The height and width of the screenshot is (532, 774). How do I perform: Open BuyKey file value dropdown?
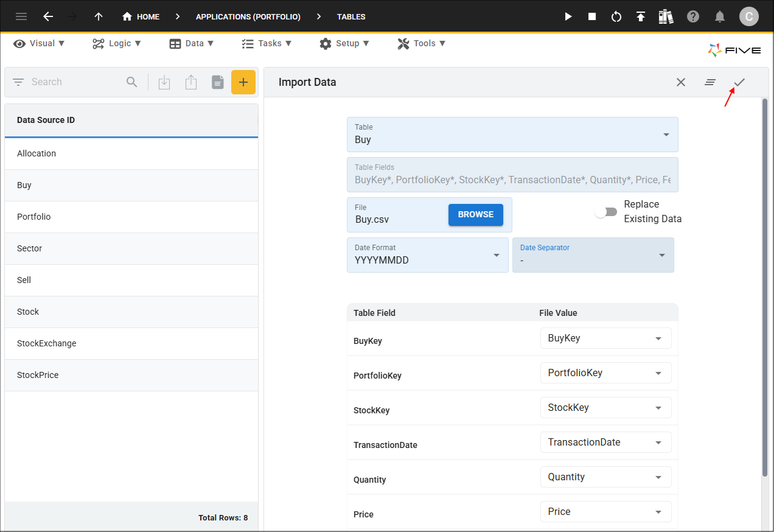coord(606,338)
